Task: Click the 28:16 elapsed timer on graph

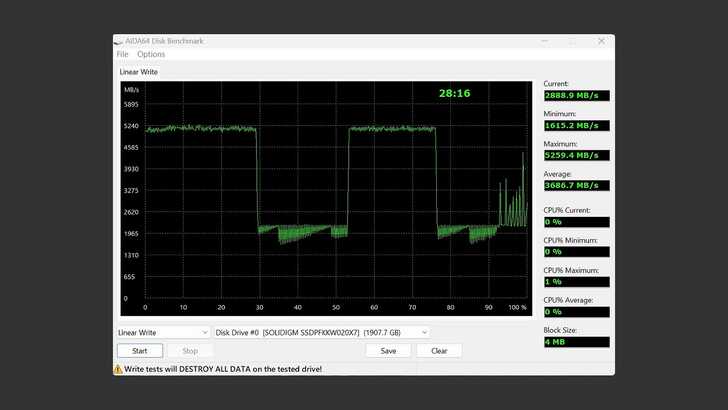Action: pos(454,93)
